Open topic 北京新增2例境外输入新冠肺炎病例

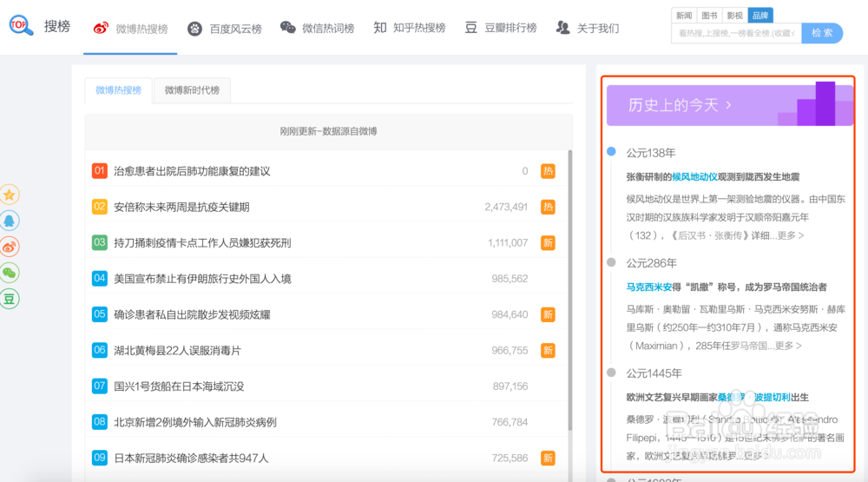[194, 422]
